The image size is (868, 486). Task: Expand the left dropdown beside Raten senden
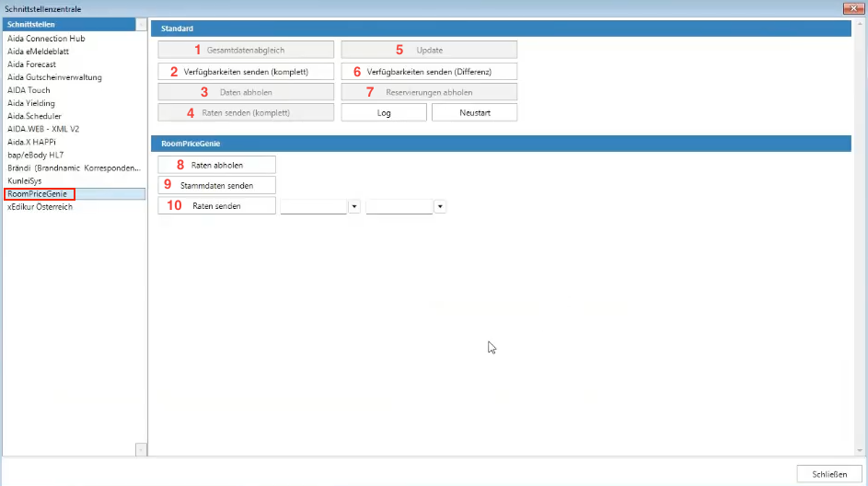click(354, 207)
